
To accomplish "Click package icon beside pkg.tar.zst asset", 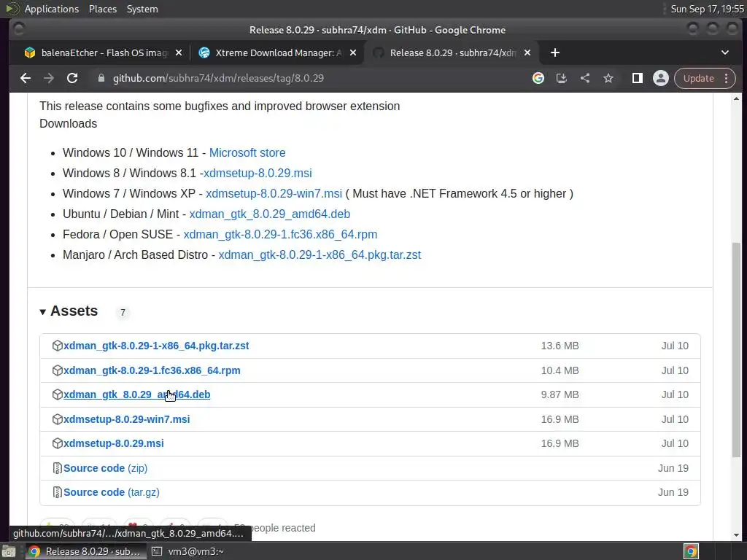I will 57,346.
